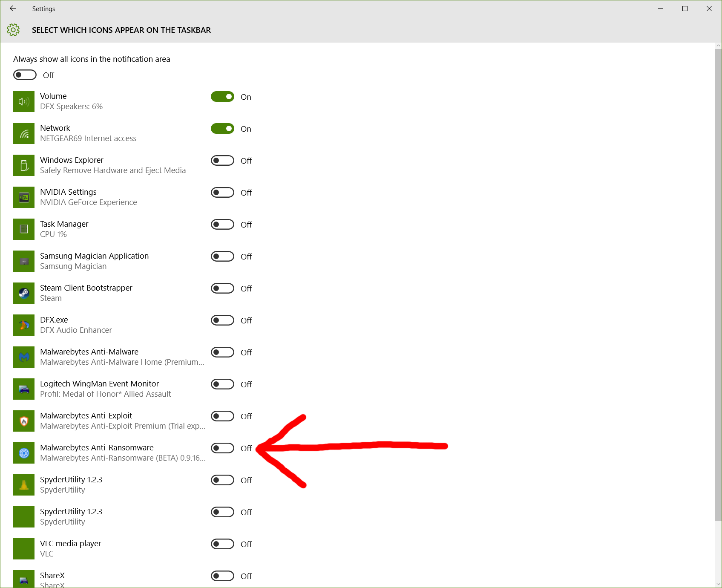722x588 pixels.
Task: Click the Malwarebytes Anti-Malware icon
Action: (24, 357)
